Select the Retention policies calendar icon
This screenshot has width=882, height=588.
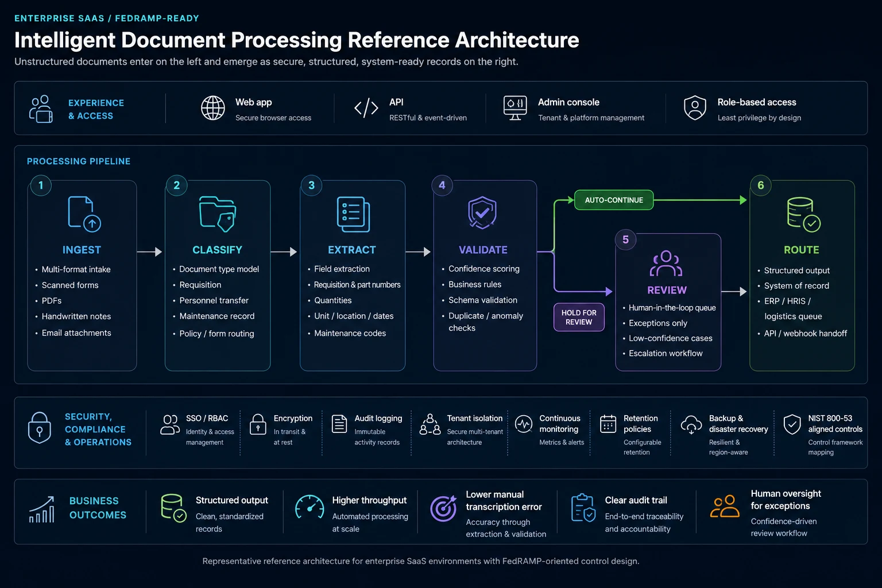coord(608,424)
